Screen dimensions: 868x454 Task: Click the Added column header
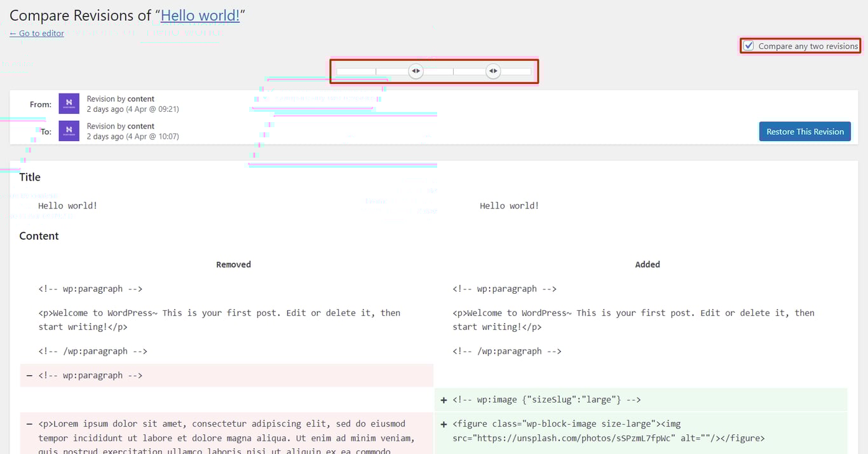pyautogui.click(x=647, y=264)
